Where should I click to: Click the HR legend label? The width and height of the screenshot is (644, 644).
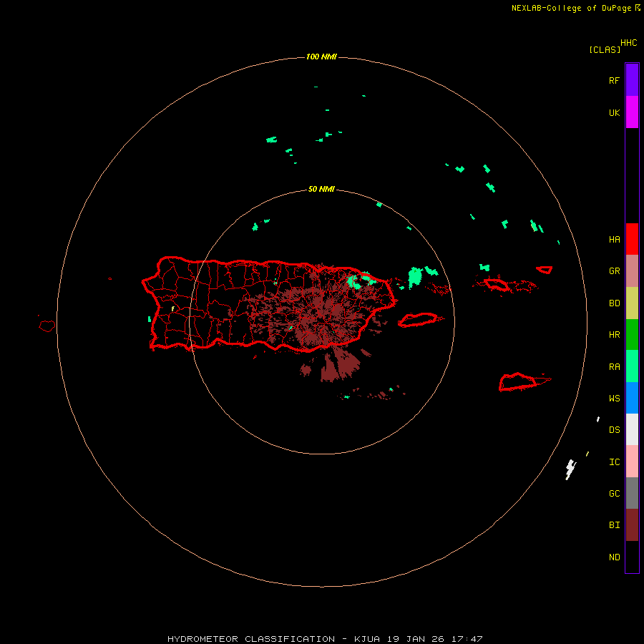coord(614,335)
